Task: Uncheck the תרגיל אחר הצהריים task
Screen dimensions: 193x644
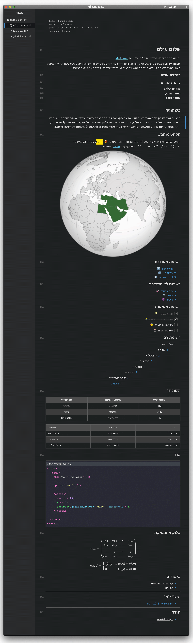Action: (x=176, y=319)
